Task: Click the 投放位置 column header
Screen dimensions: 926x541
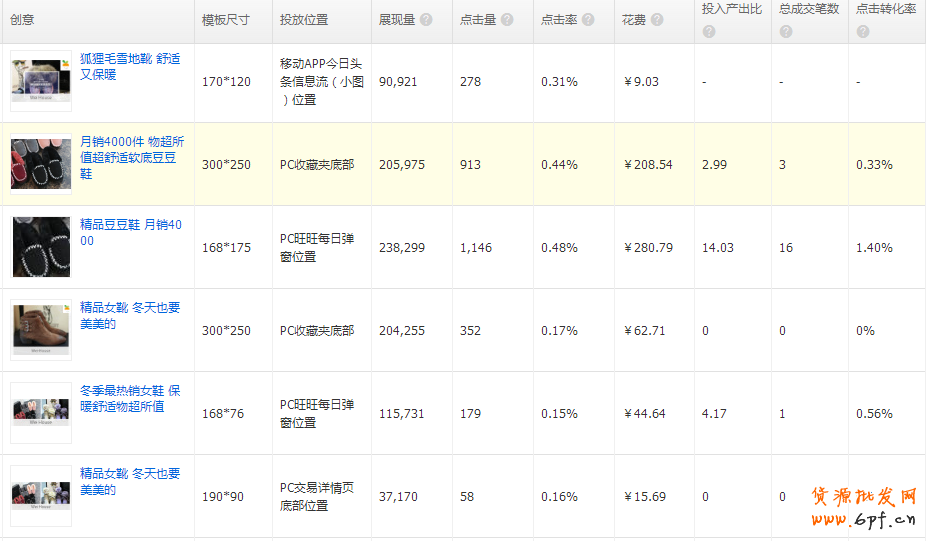Action: [304, 20]
